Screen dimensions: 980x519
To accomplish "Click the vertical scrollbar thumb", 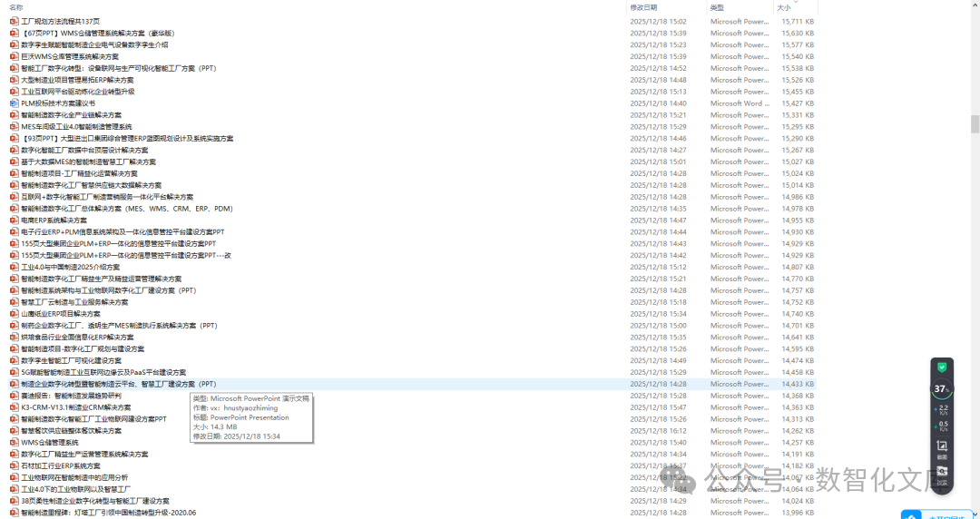I will pos(975,123).
